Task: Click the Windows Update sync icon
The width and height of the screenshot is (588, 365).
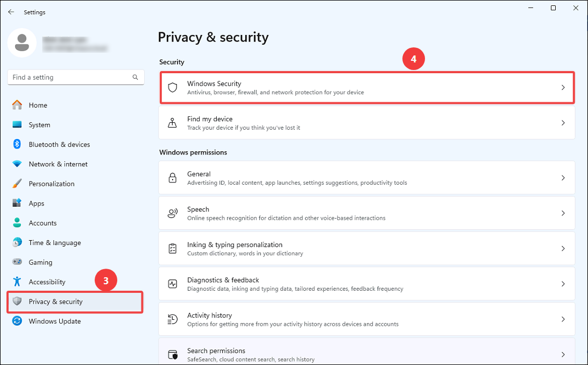Action: (17, 321)
